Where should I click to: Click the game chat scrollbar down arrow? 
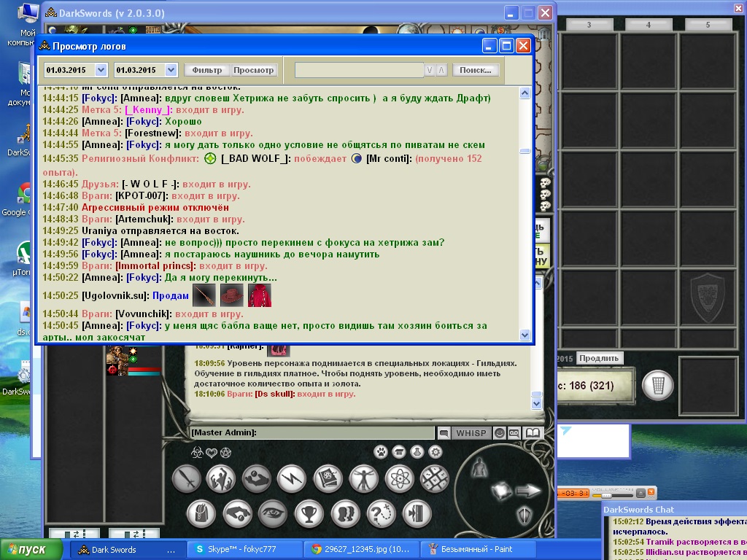[536, 404]
